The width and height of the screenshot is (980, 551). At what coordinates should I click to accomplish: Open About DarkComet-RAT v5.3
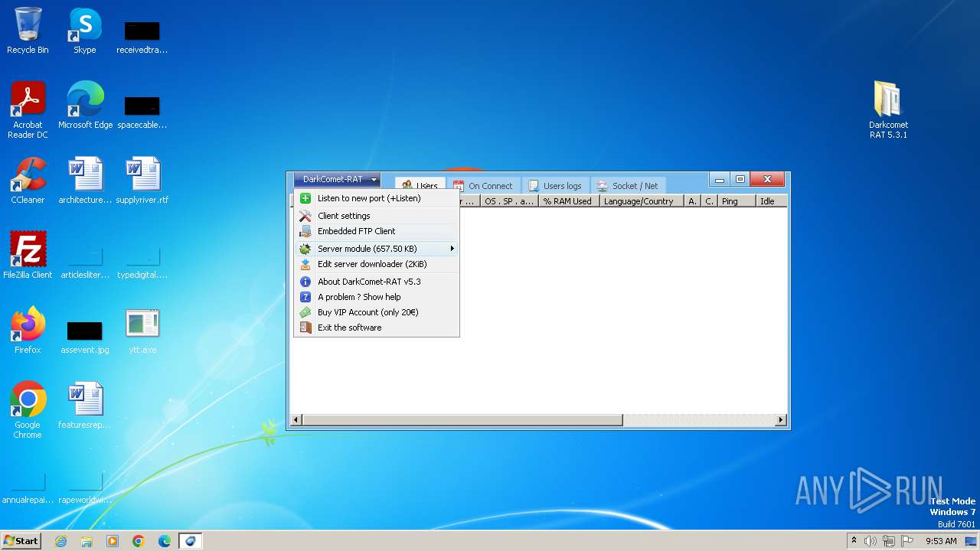(377, 282)
